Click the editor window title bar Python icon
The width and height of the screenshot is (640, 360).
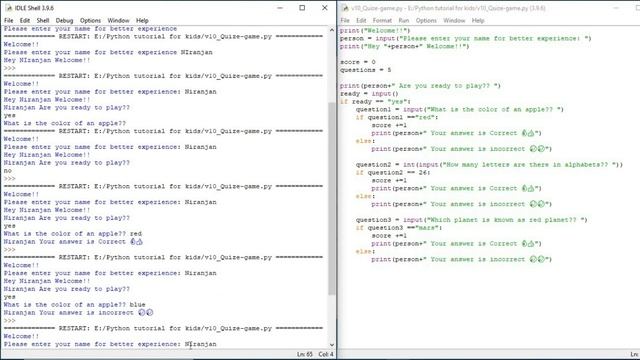tap(345, 8)
